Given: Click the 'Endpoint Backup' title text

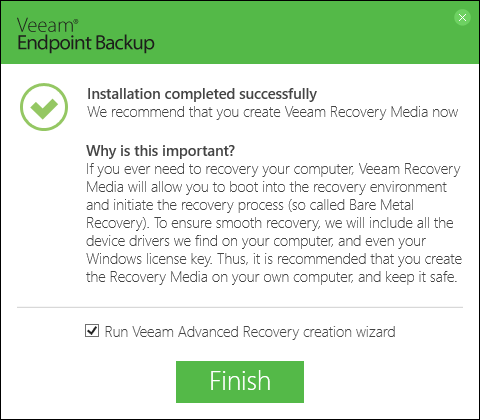Looking at the screenshot, I should 86,43.
